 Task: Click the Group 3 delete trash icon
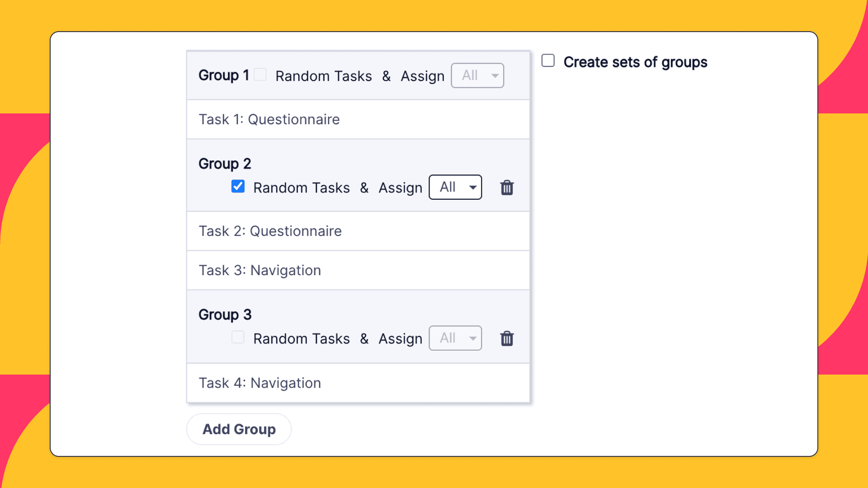pos(507,338)
